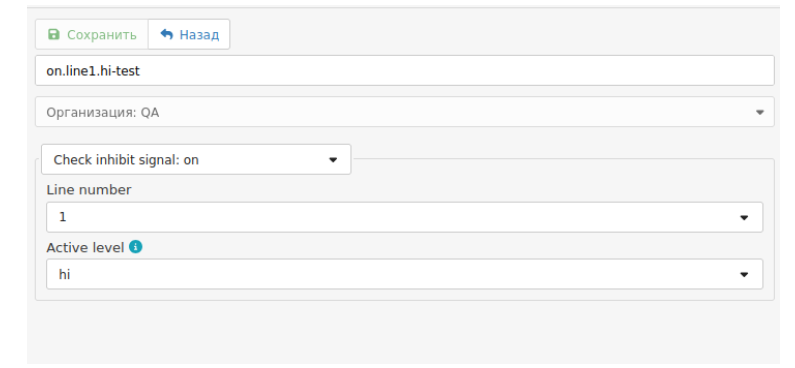Open the Line number dropdown showing 1
The height and width of the screenshot is (368, 795).
coord(405,217)
